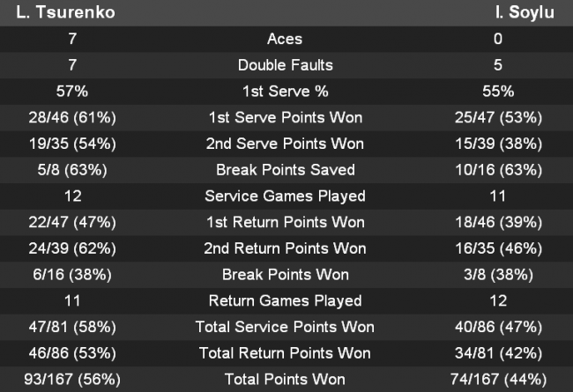Click the Service Games Played label

(285, 196)
